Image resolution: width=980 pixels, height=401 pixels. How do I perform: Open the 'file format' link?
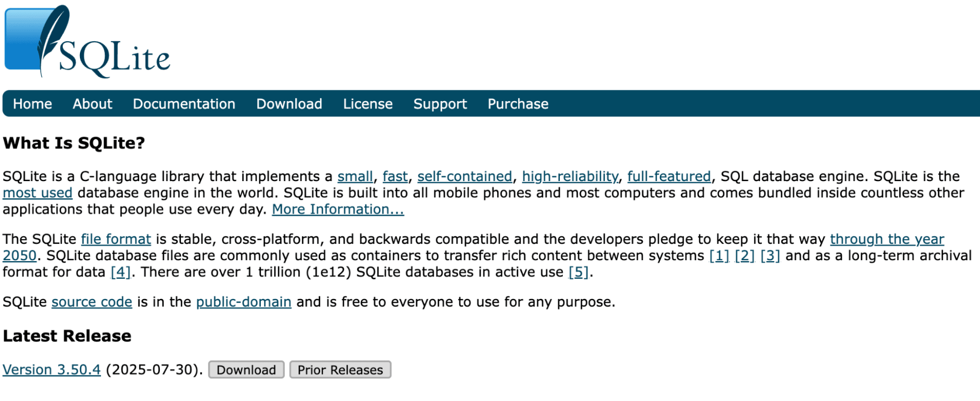click(x=116, y=239)
